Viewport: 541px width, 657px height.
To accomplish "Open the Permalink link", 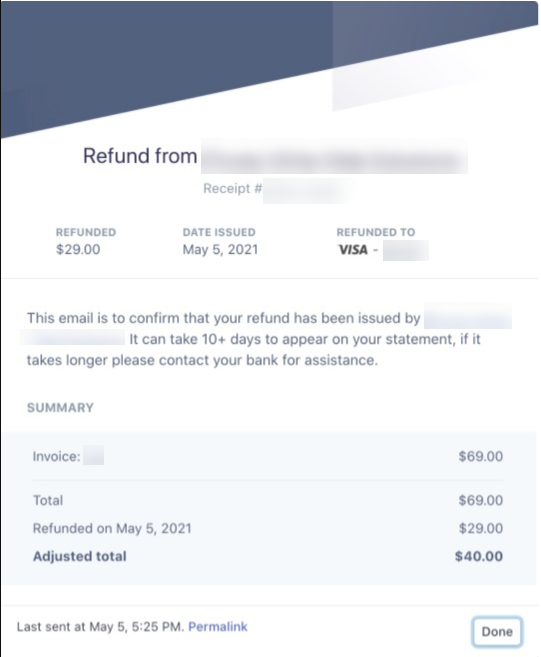I will (218, 627).
